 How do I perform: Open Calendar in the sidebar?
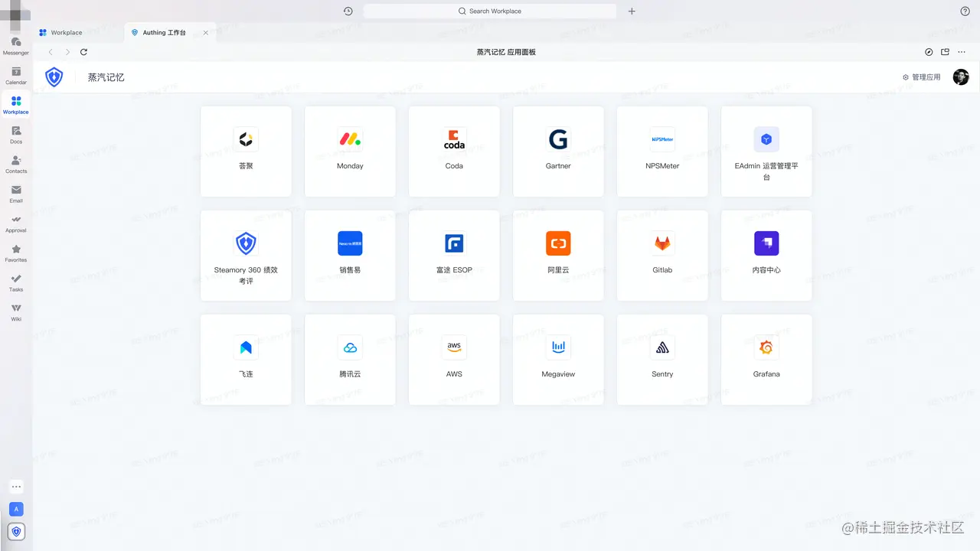pyautogui.click(x=16, y=76)
